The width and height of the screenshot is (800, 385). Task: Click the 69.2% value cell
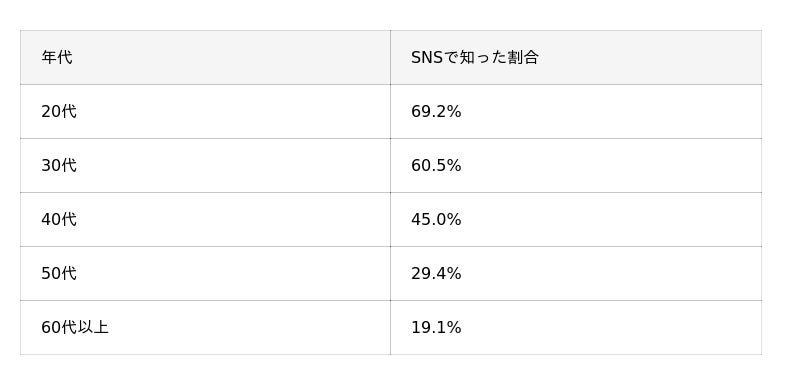tap(576, 111)
